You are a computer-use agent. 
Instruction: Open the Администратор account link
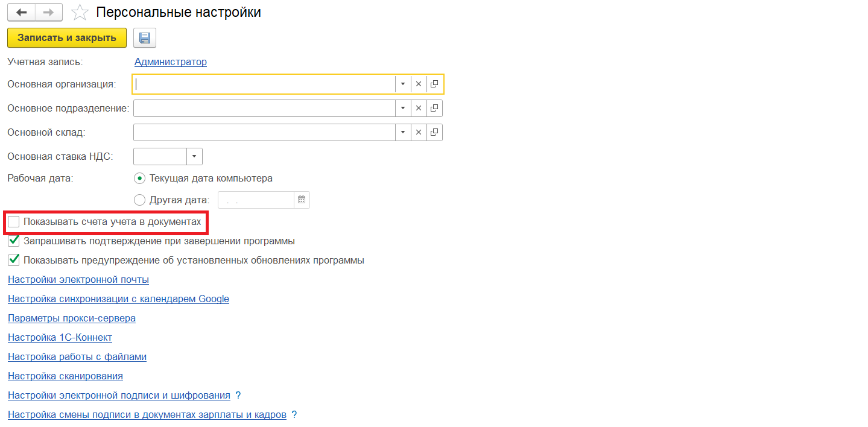pyautogui.click(x=170, y=62)
